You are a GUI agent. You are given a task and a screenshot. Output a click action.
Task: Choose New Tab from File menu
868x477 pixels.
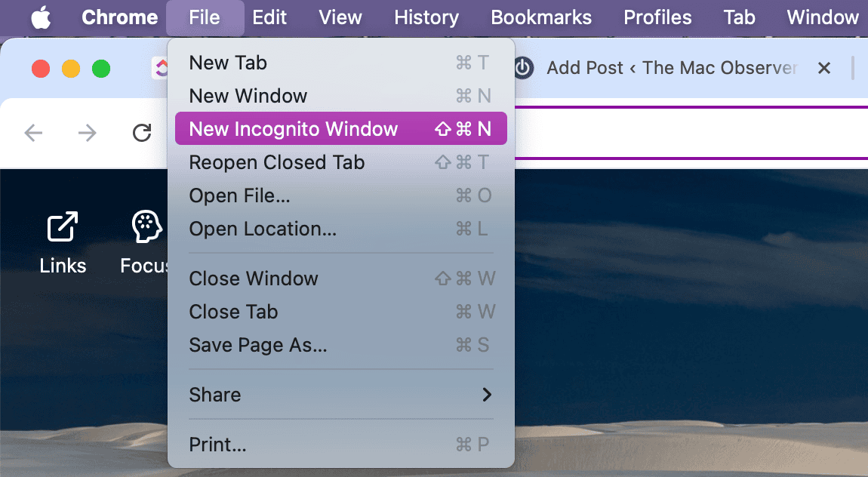341,63
